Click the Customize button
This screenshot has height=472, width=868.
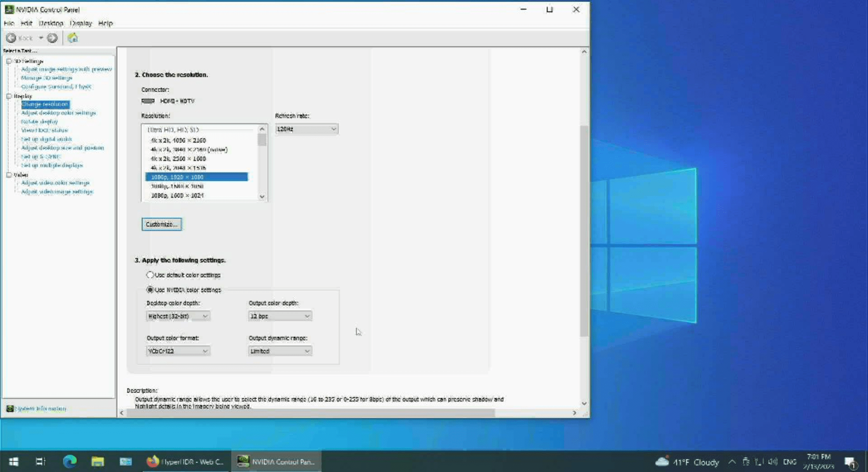pyautogui.click(x=161, y=224)
